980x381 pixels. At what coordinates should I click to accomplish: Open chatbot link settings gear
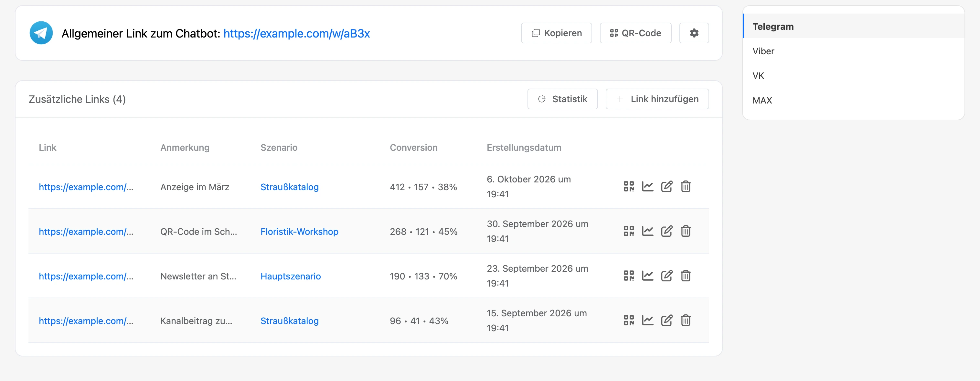(694, 33)
